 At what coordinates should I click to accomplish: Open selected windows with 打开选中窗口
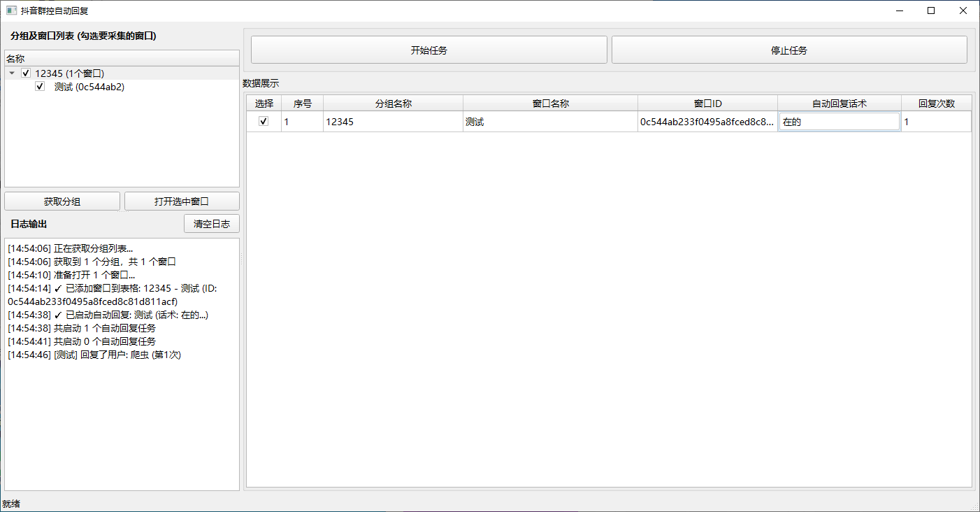pos(182,201)
